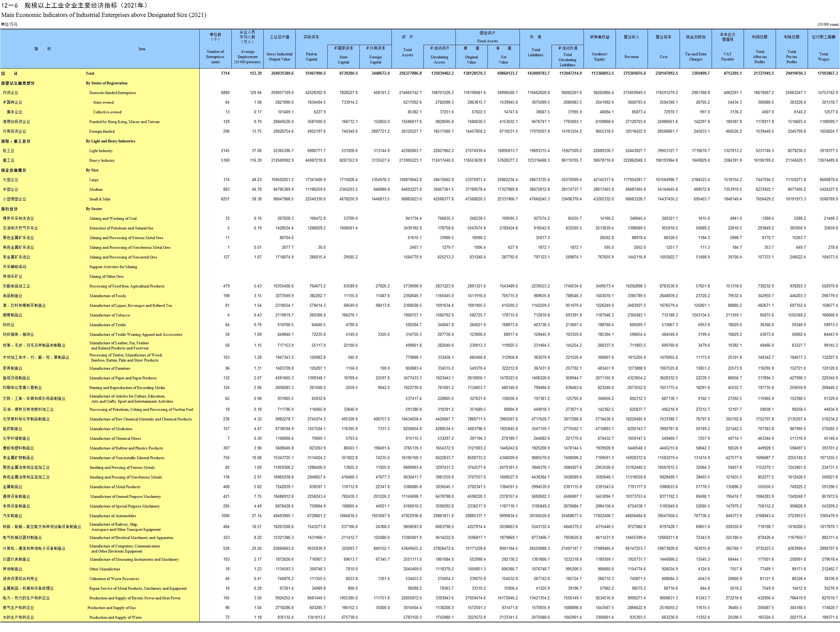Click 'Manufacture of Electrical Machinery and Apparatus'

[131, 538]
